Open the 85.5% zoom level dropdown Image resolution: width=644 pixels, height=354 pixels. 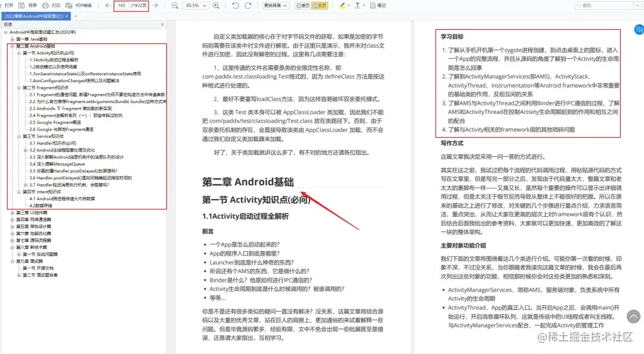tap(197, 7)
